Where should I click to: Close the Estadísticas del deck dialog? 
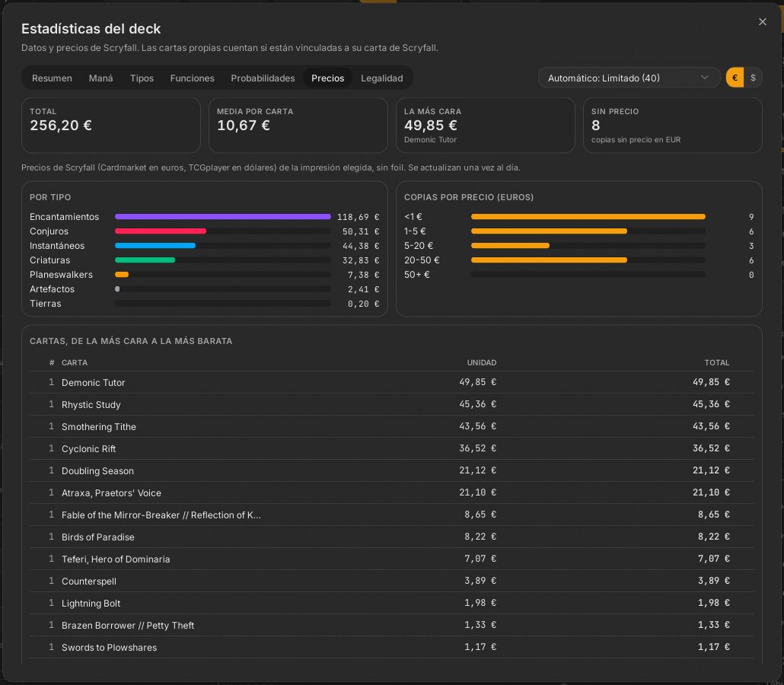click(762, 22)
